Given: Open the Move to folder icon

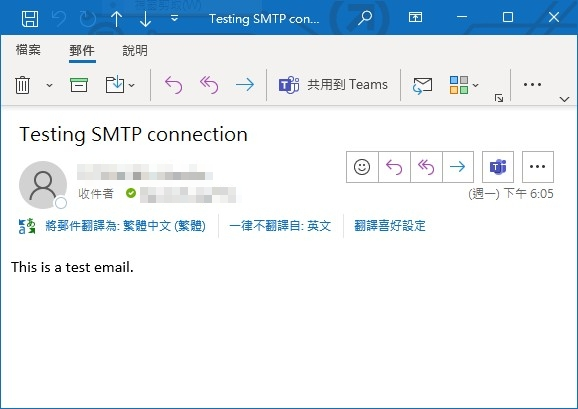Looking at the screenshot, I should click(115, 84).
